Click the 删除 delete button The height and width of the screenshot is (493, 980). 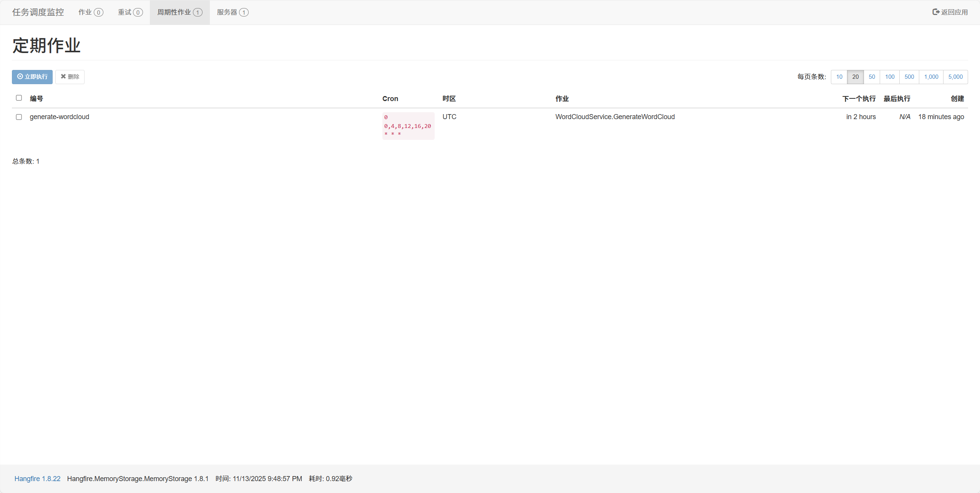click(70, 77)
